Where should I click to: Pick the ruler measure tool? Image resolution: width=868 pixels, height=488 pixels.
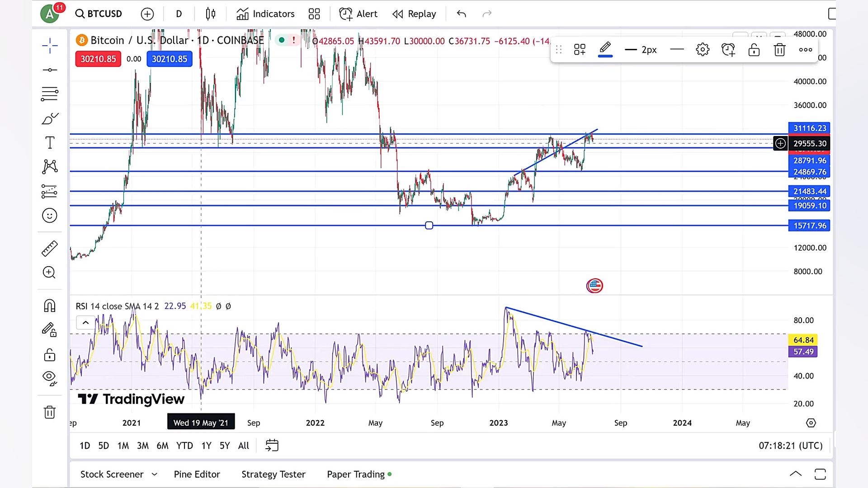[x=50, y=248]
